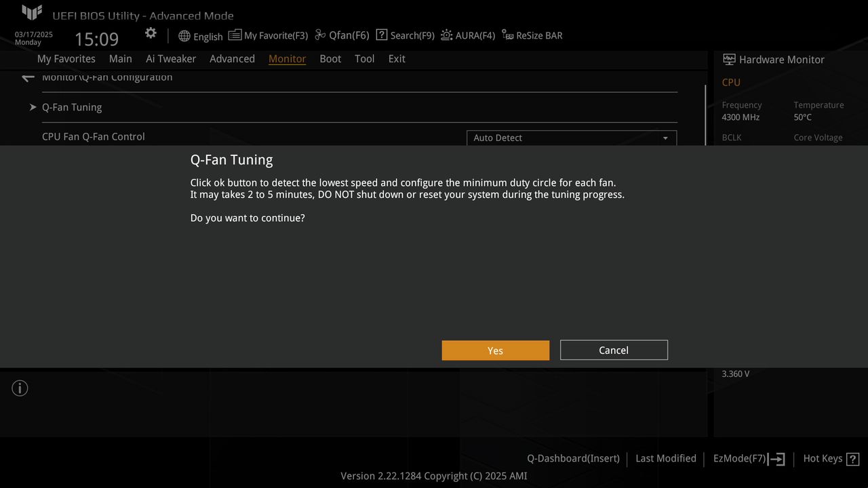Open My Favorite(F3) list
Screen dimensions: 868x488
click(268, 35)
